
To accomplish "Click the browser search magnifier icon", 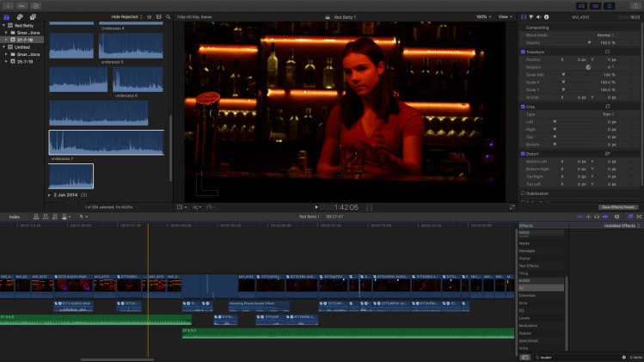I will click(167, 16).
